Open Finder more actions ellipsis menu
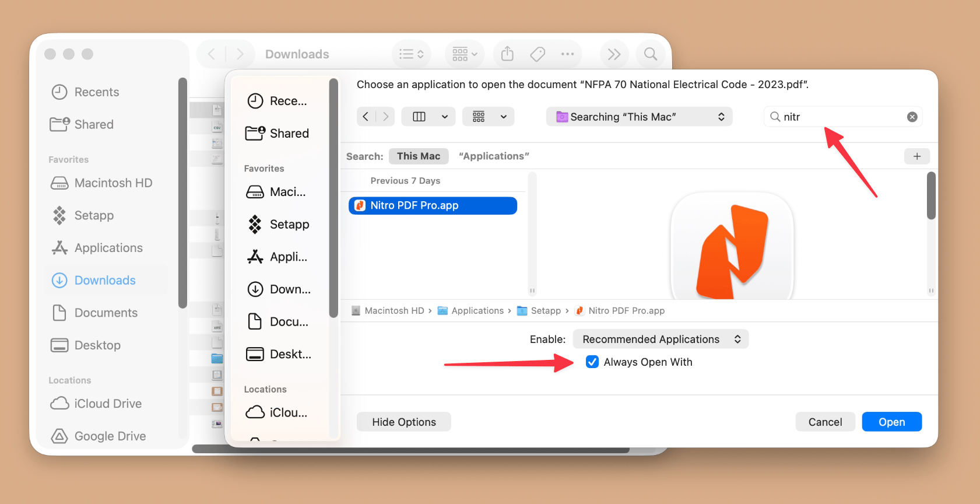Viewport: 980px width, 504px height. [x=567, y=54]
